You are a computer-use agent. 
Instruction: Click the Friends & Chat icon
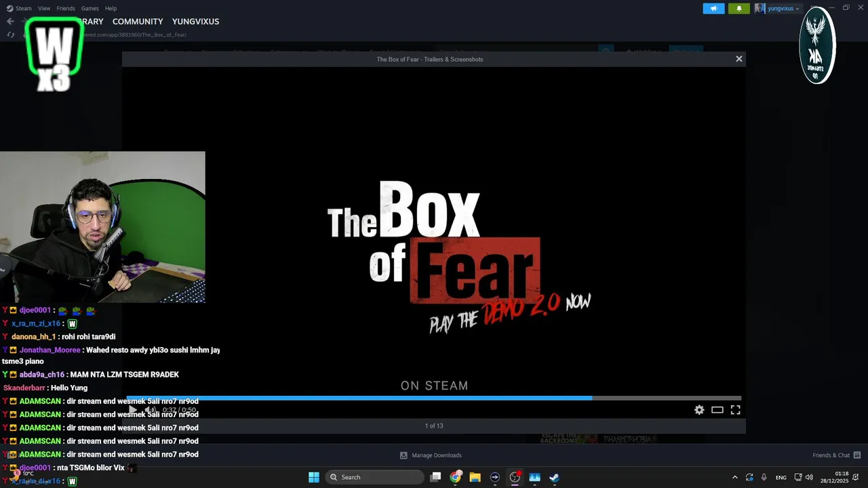tap(857, 455)
